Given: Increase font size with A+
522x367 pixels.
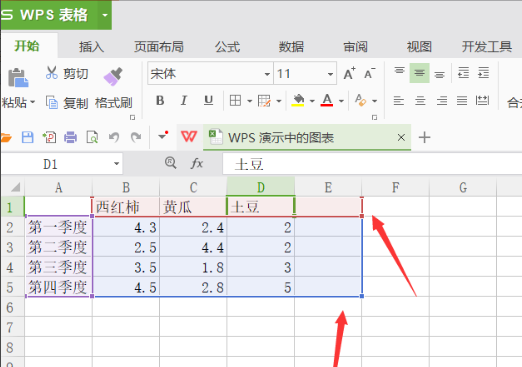Looking at the screenshot, I should tap(349, 73).
